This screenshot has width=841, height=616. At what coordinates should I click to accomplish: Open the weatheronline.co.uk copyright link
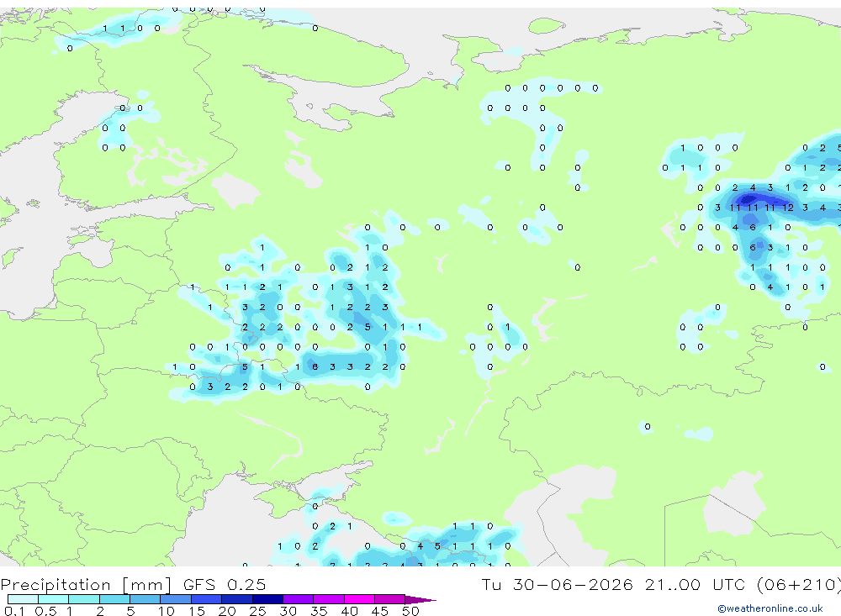770,608
